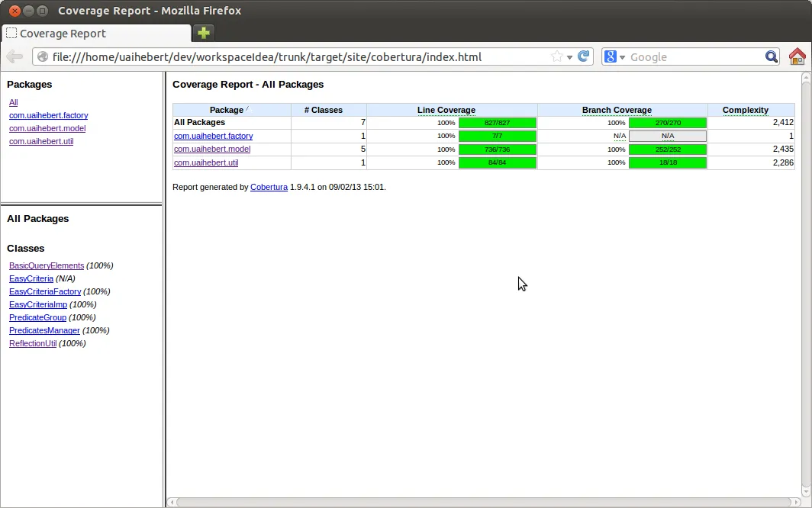This screenshot has width=812, height=508.
Task: Click the 84/84 line coverage bar
Action: pyautogui.click(x=497, y=162)
